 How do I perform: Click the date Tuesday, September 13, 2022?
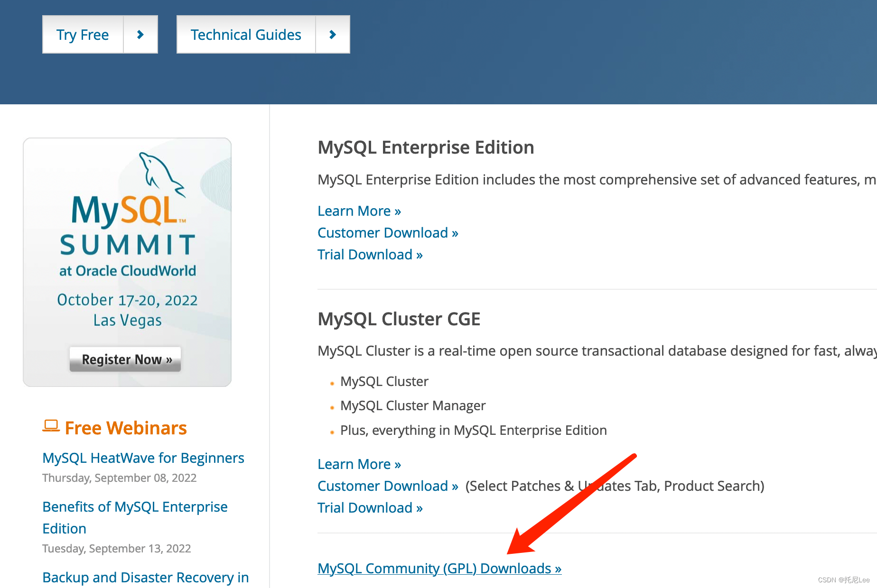point(117,549)
